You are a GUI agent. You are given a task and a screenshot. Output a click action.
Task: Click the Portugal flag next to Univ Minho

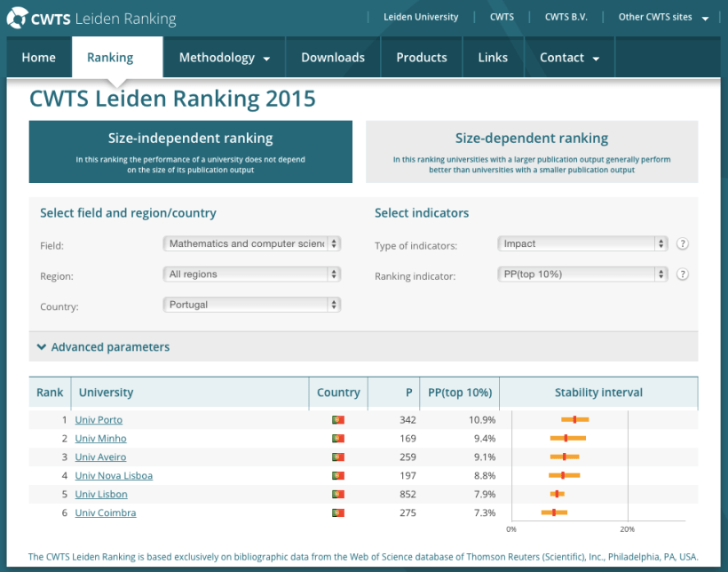pos(337,438)
